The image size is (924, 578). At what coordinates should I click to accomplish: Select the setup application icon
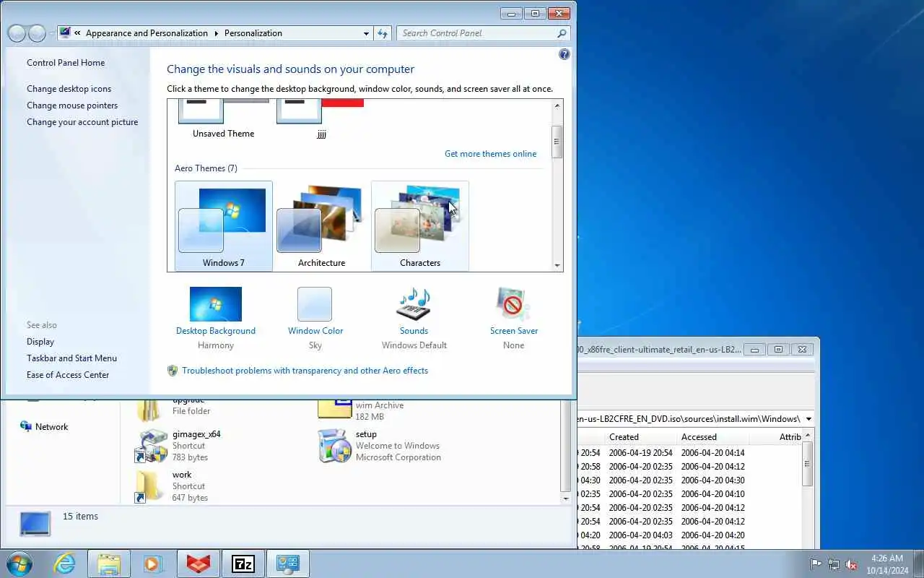click(x=334, y=446)
